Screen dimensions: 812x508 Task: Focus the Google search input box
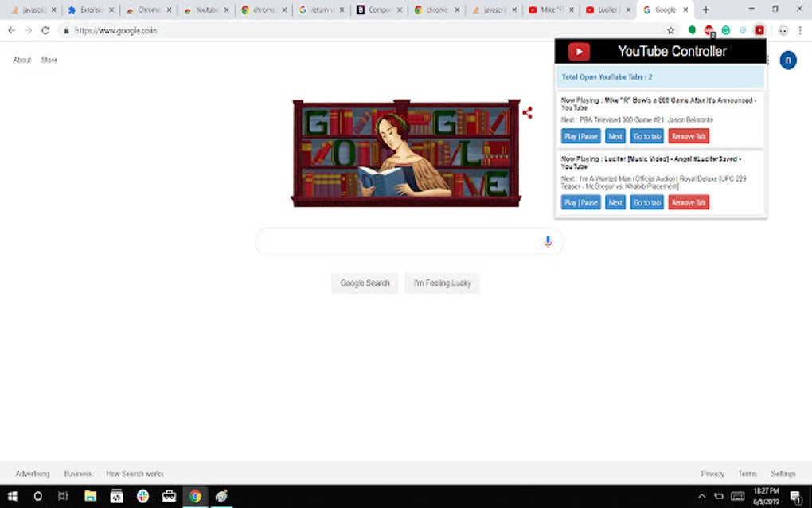pos(409,241)
